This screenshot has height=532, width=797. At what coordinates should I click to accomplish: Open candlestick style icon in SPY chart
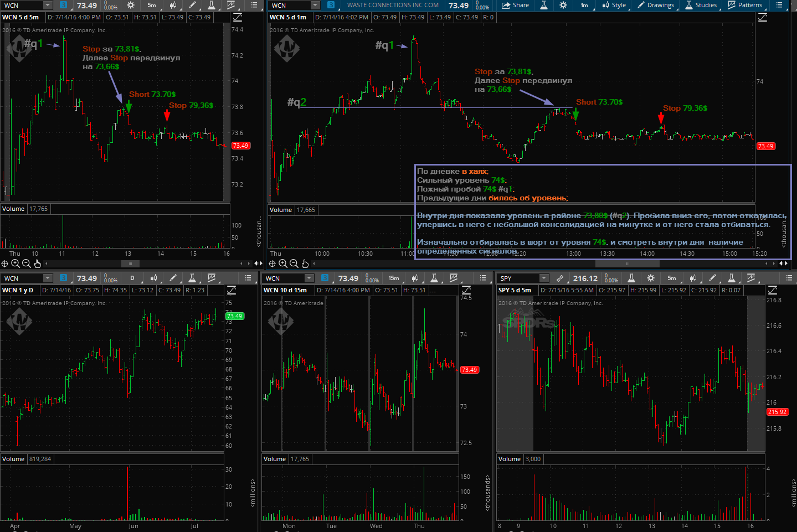[693, 278]
